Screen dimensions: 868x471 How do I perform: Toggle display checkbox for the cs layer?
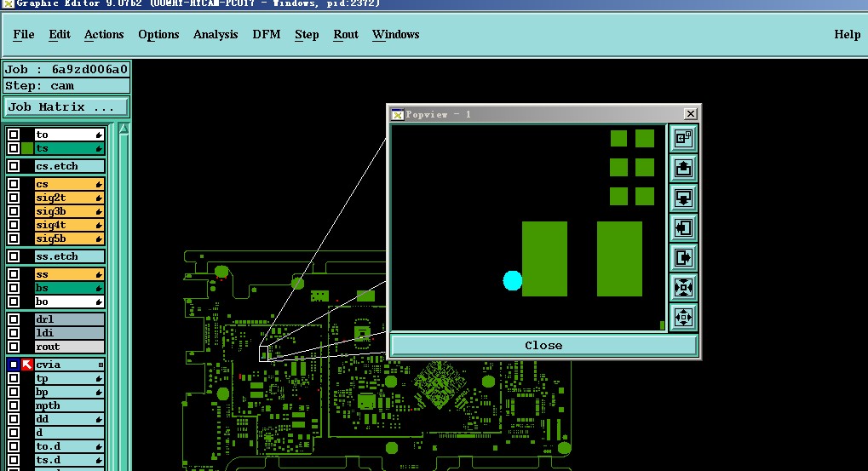point(14,184)
